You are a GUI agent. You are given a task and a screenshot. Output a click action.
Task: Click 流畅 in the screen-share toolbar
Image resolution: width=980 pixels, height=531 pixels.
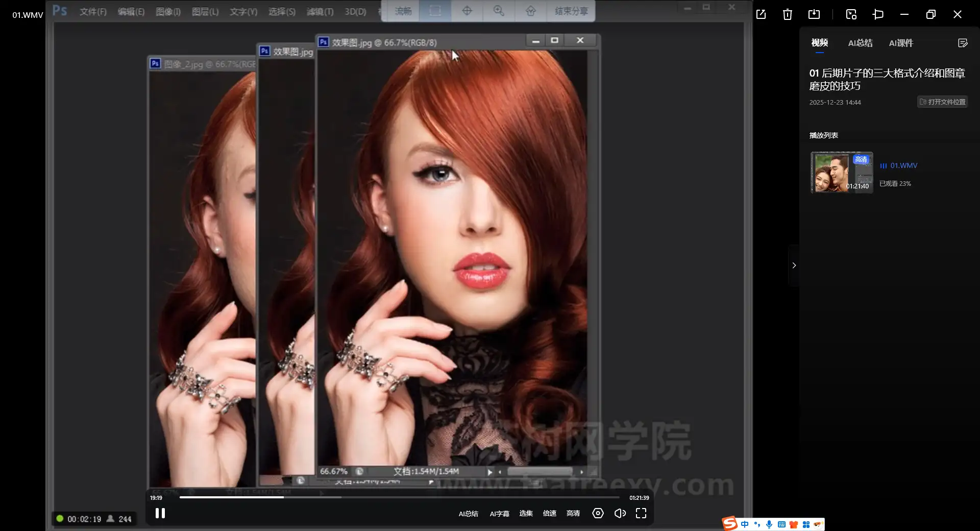pyautogui.click(x=403, y=11)
